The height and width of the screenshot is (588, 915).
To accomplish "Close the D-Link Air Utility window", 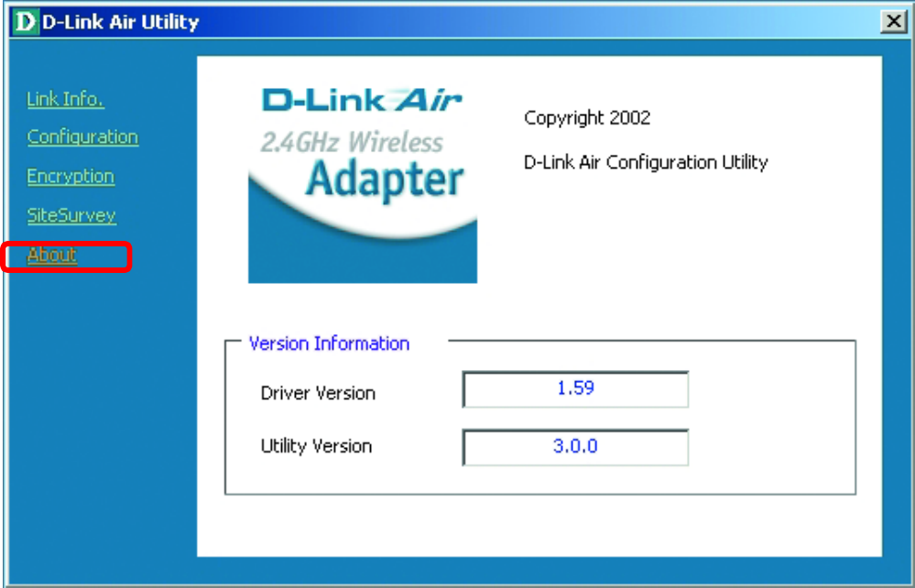I will click(x=893, y=22).
